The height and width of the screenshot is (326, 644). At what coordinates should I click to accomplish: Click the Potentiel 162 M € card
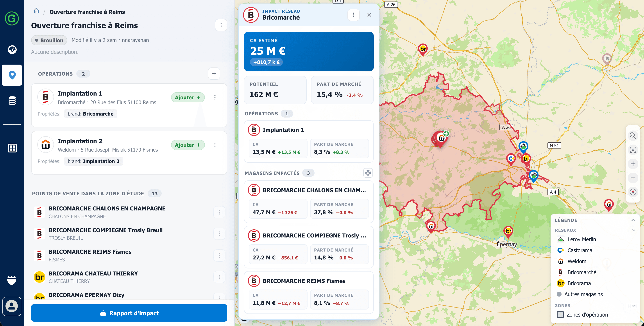275,90
